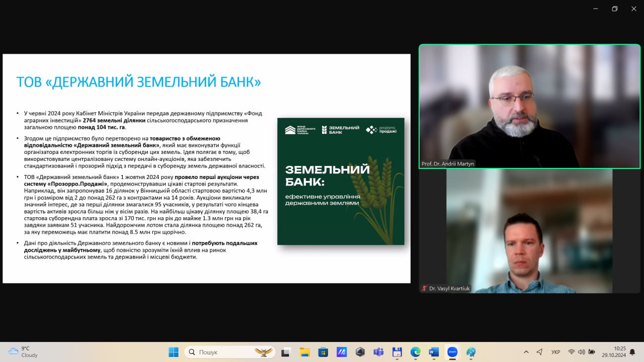Open the Paint app in the taskbar
The width and height of the screenshot is (644, 362).
point(471,352)
